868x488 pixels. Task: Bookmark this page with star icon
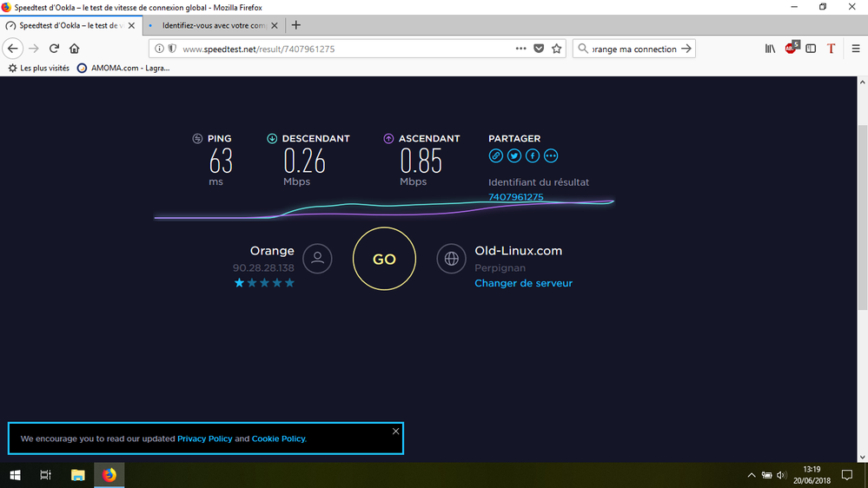[557, 49]
